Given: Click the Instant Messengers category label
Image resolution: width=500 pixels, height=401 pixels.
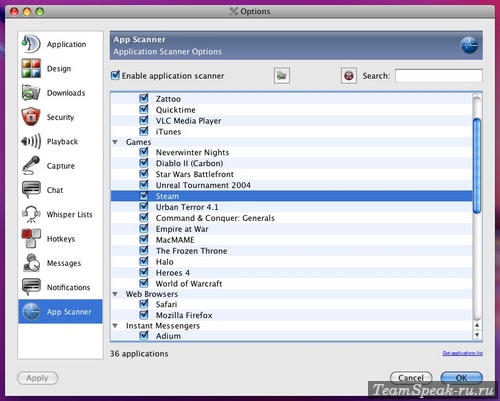Looking at the screenshot, I should (x=163, y=326).
